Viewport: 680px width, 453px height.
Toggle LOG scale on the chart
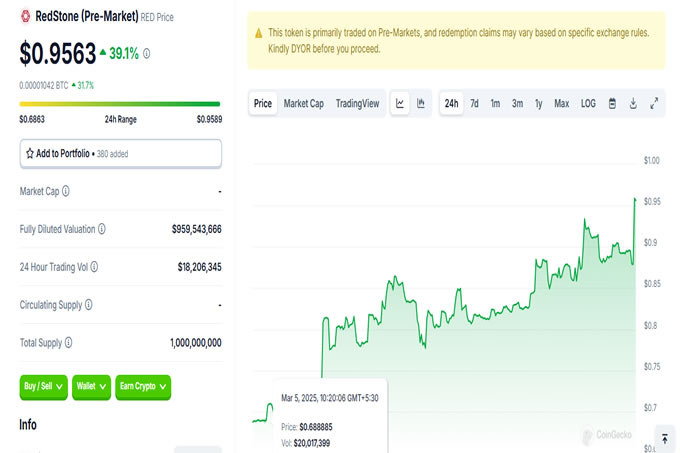tap(588, 103)
